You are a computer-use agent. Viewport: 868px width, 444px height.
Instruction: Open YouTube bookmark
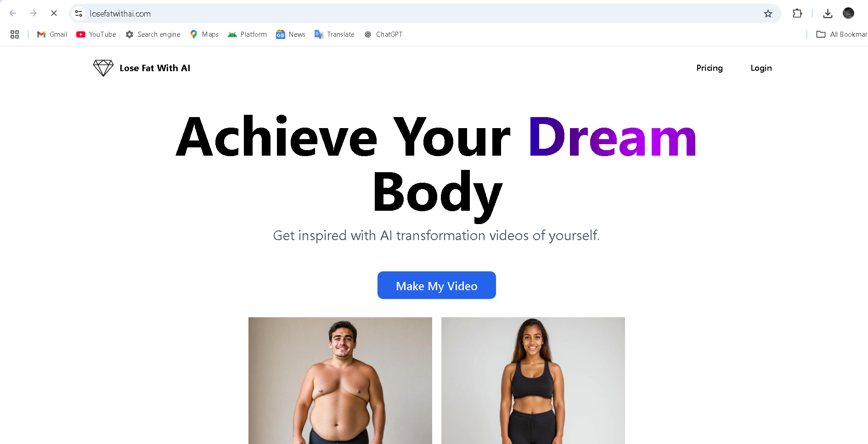point(96,34)
